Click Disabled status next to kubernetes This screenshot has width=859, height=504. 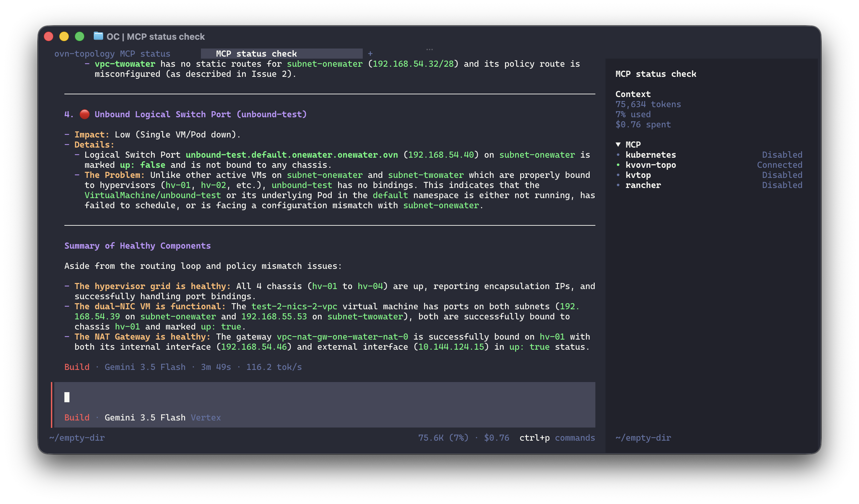pyautogui.click(x=782, y=155)
